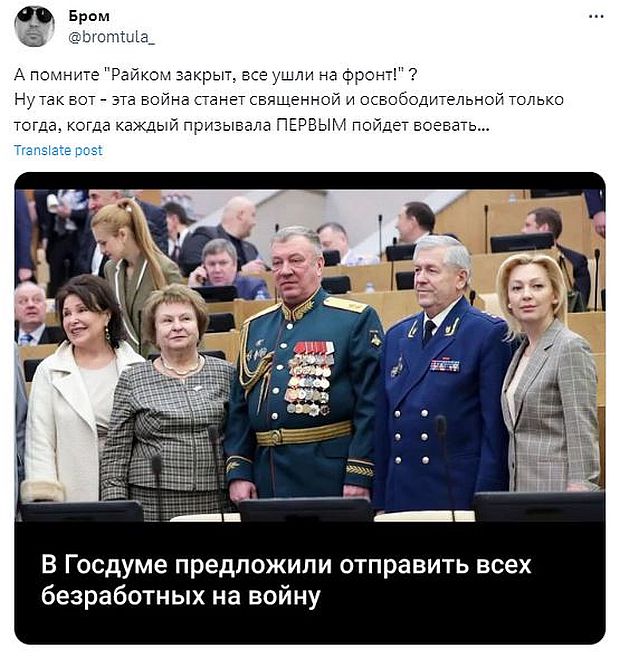Click the second headline line безработных на войну
Screen dimensions: 620x659
tap(181, 596)
